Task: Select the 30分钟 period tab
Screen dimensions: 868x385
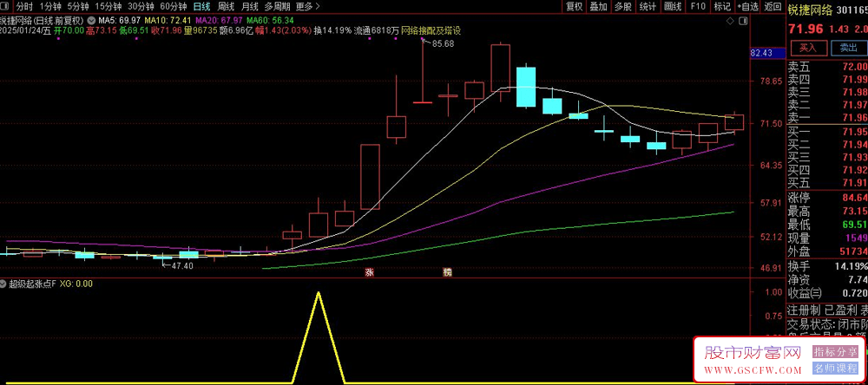Action: 140,7
